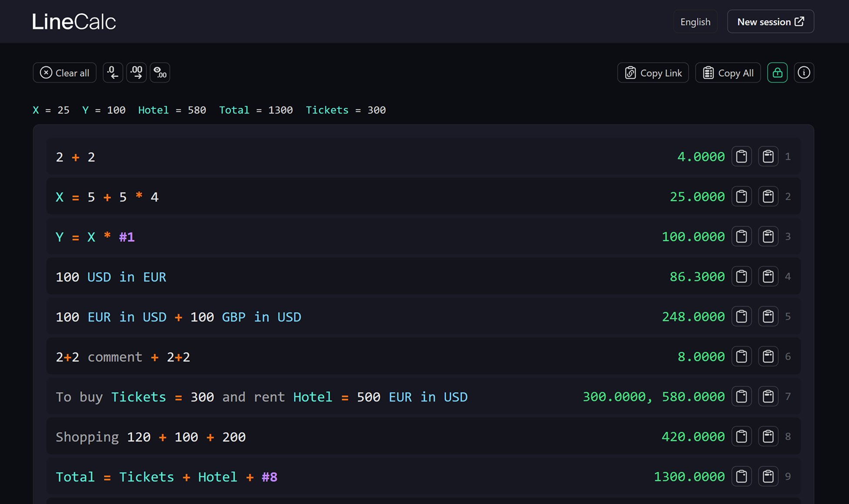Click the New session button

[x=770, y=22]
